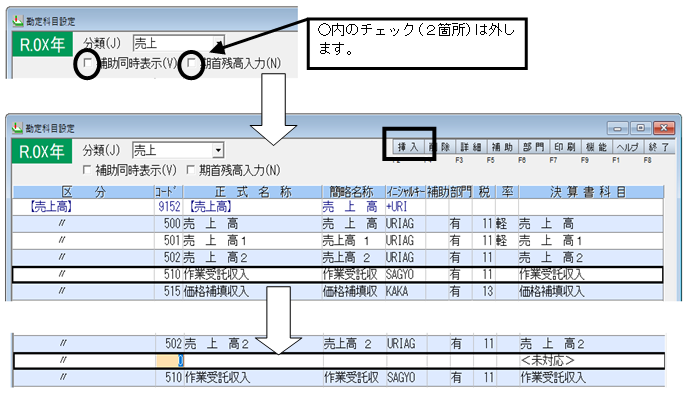Open 部門 (department) toolbar button
686x395 pixels.
pyautogui.click(x=533, y=147)
